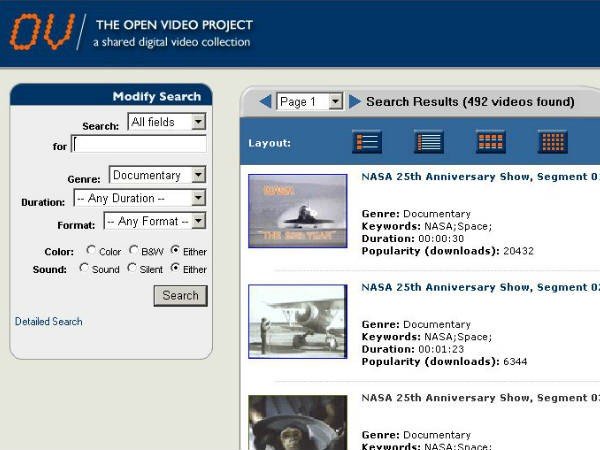Open the All fields search dropdown

click(167, 122)
